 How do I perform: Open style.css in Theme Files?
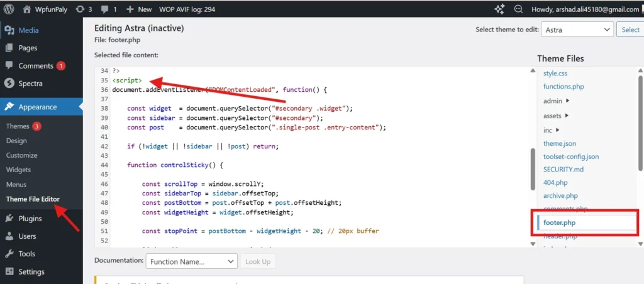click(x=555, y=74)
